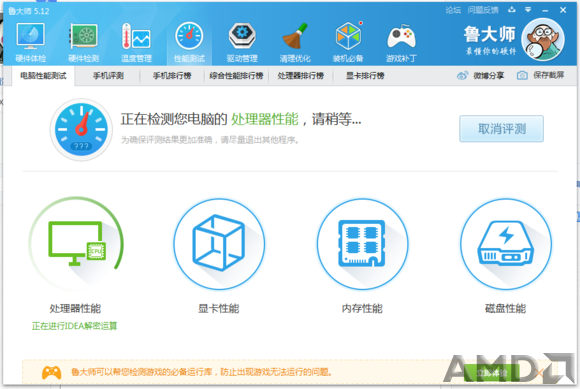Open 驱动管理 driver management icon
Screen dimensions: 580x389
tap(242, 36)
